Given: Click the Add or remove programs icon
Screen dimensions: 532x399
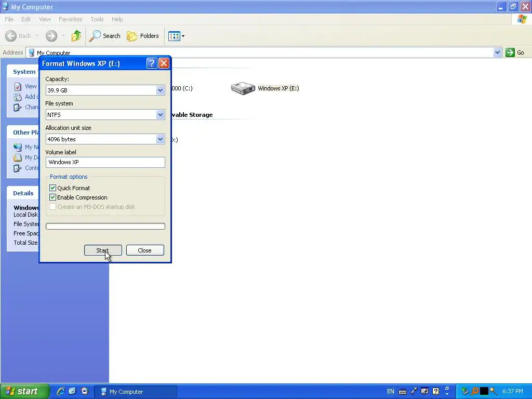Looking at the screenshot, I should [18, 97].
